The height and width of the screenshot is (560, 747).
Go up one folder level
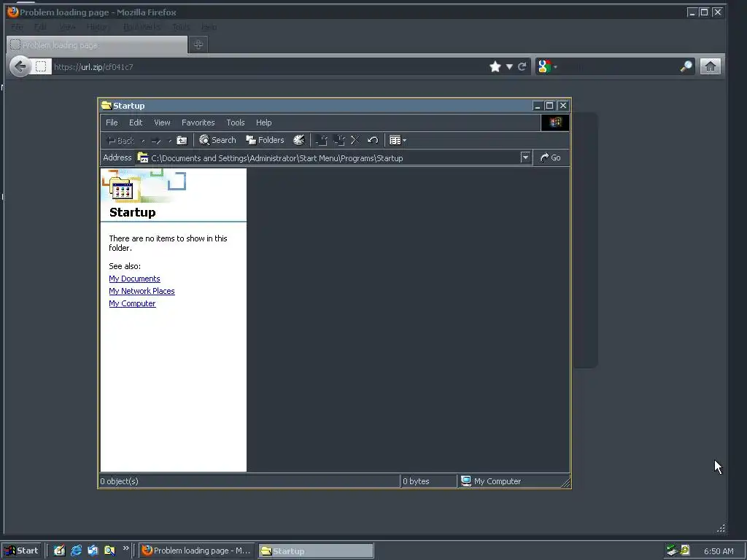(x=182, y=141)
